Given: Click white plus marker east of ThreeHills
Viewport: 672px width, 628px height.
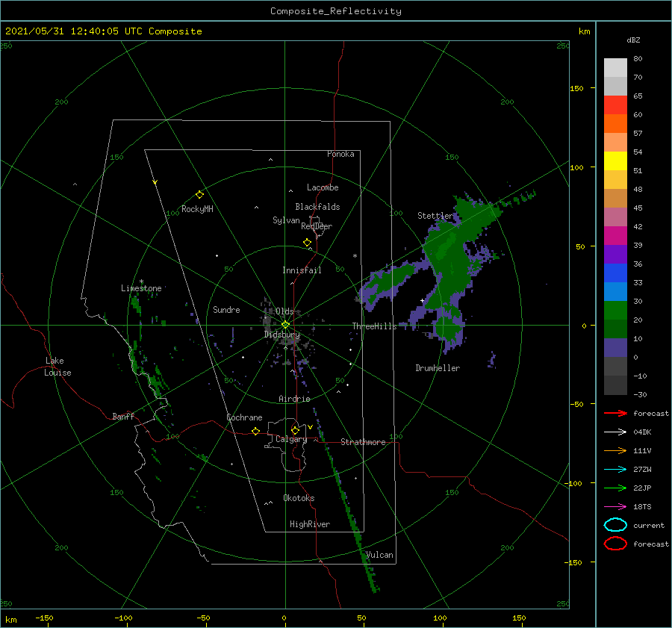Looking at the screenshot, I should [422, 300].
